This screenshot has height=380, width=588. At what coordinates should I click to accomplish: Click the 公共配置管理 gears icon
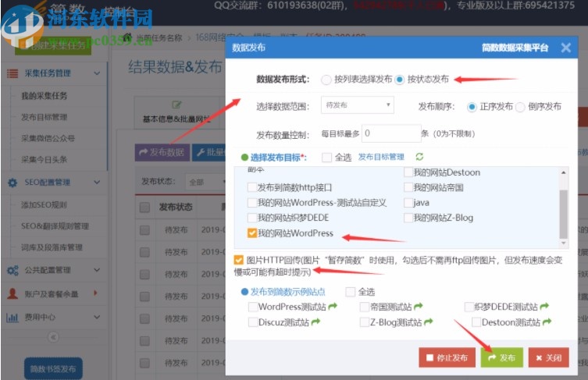point(12,270)
